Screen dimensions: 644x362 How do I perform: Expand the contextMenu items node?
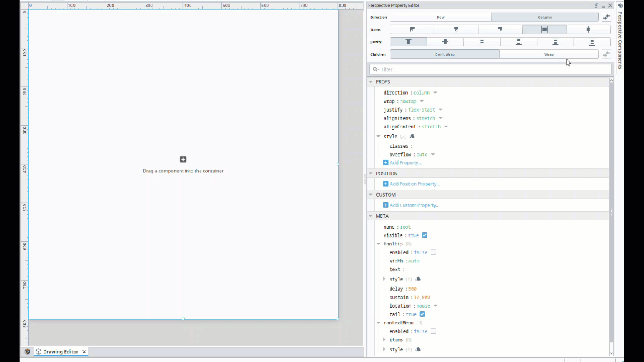[384, 340]
